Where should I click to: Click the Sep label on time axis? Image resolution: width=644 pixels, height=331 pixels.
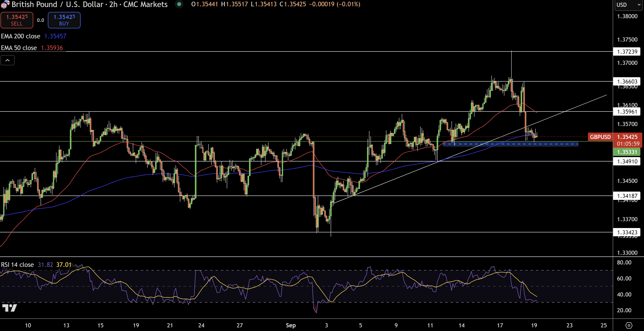click(291, 325)
